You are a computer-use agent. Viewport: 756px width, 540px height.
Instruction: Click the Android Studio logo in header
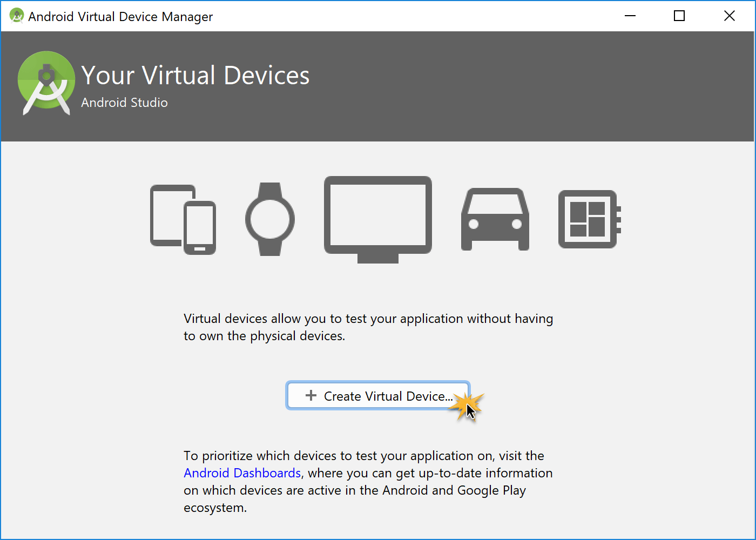[46, 83]
